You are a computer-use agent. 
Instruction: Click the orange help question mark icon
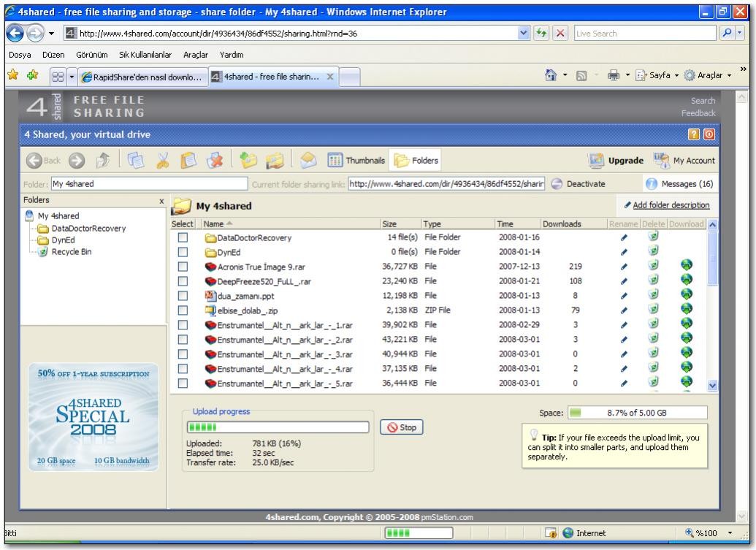(694, 134)
